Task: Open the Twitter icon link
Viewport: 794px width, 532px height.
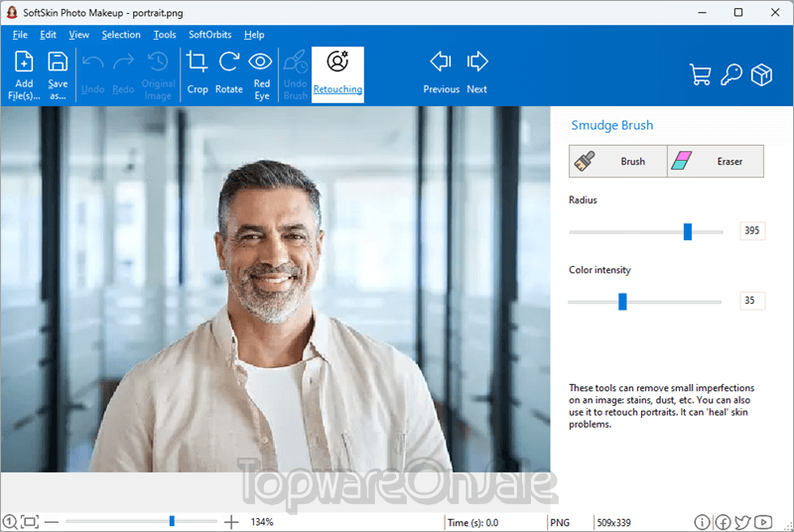Action: pyautogui.click(x=742, y=522)
